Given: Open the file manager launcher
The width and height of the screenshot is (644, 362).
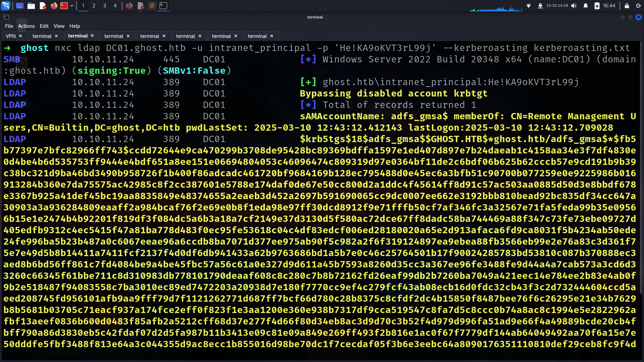Looking at the screenshot, I should [x=31, y=6].
